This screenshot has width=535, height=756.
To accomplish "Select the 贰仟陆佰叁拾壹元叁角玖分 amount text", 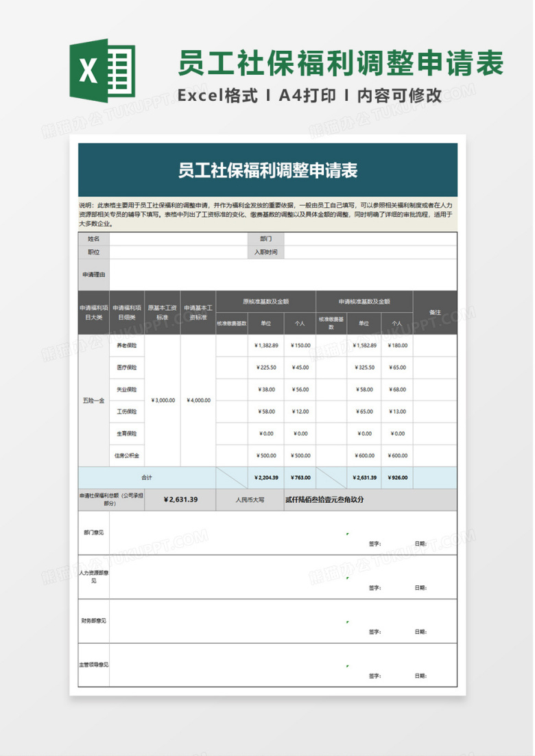I will pos(324,500).
